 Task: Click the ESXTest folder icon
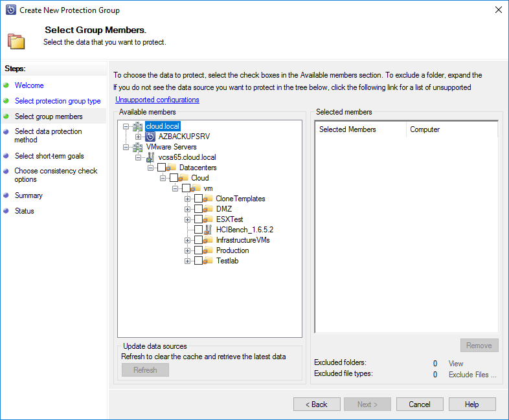tap(208, 219)
